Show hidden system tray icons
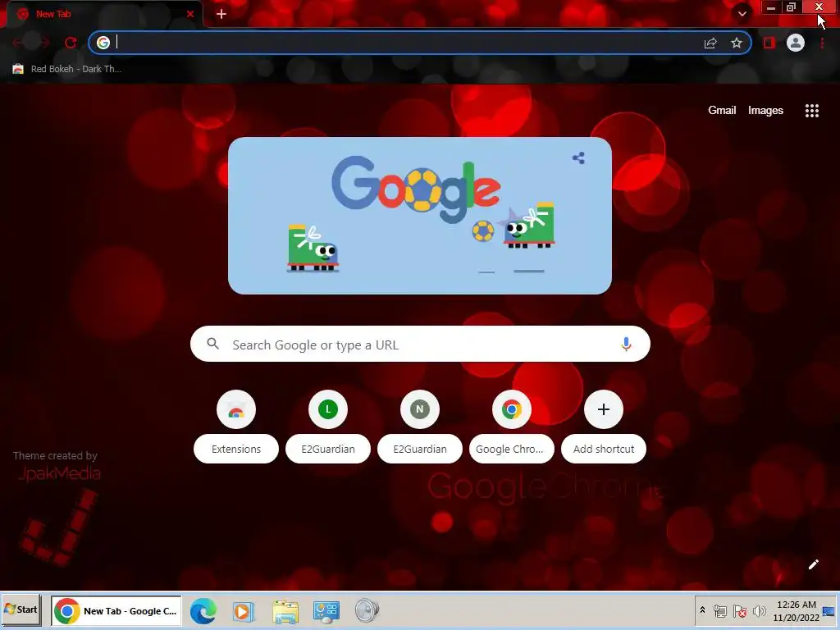840x630 pixels. coord(702,610)
